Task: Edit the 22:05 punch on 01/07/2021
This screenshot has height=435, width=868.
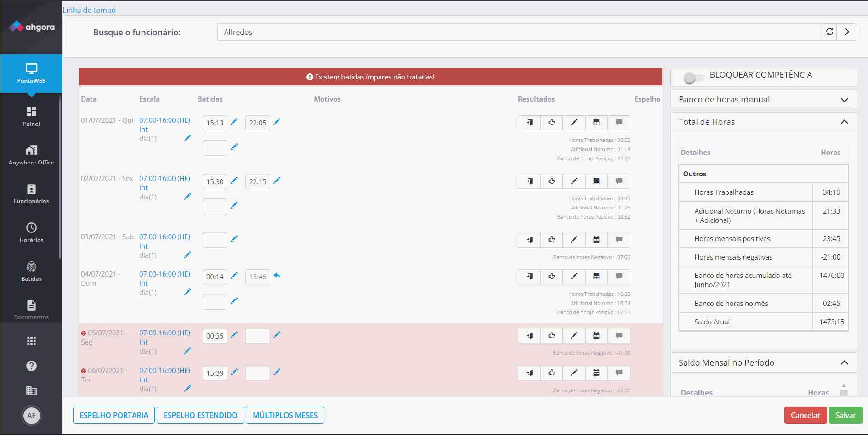Action: (277, 122)
